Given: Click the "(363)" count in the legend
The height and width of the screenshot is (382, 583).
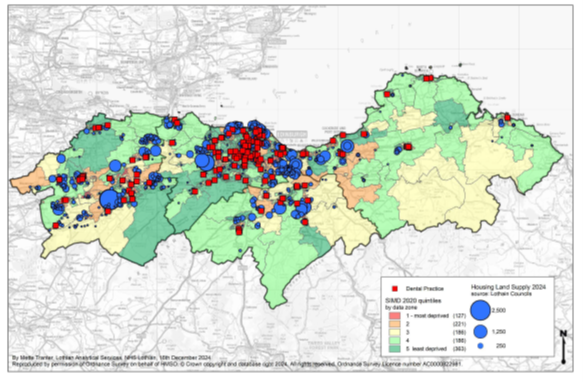Looking at the screenshot, I should pos(459,349).
